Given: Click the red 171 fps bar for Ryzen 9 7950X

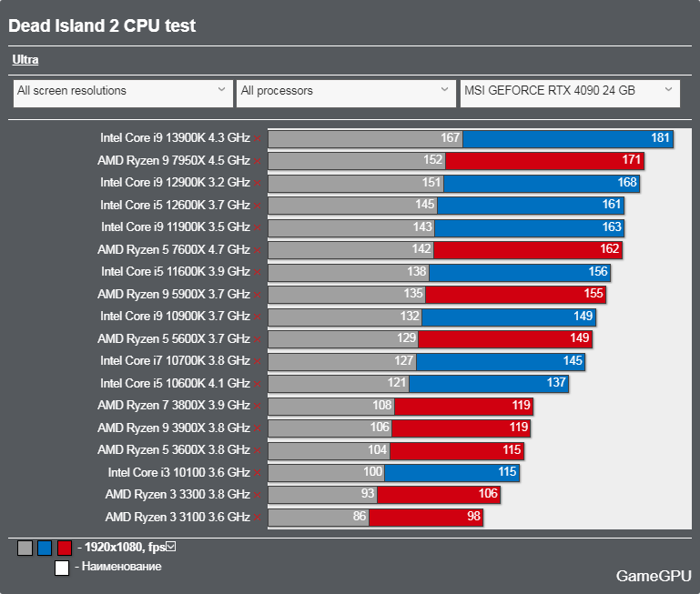Looking at the screenshot, I should point(544,161).
